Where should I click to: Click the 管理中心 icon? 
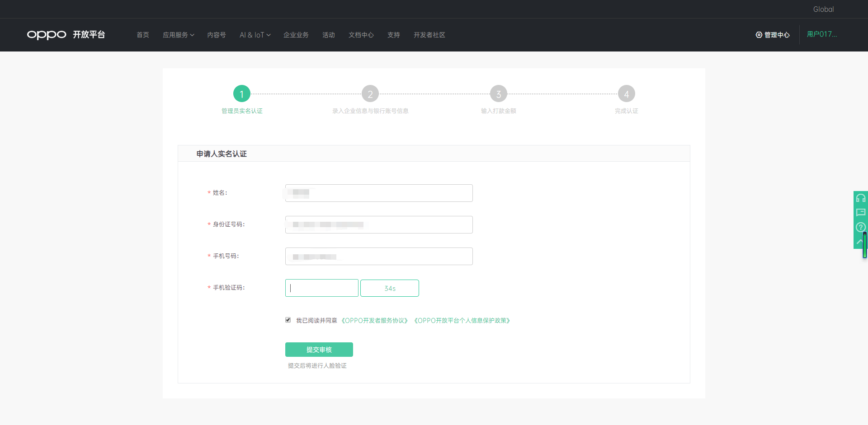point(759,35)
